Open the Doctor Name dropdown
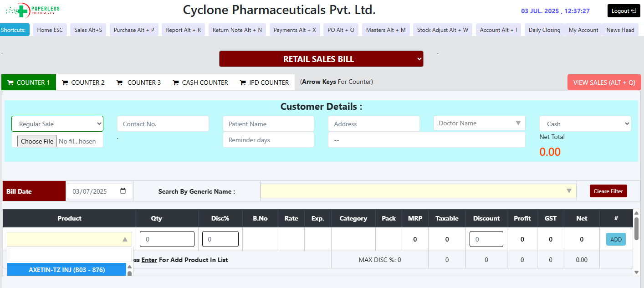The image size is (644, 288). pos(479,123)
